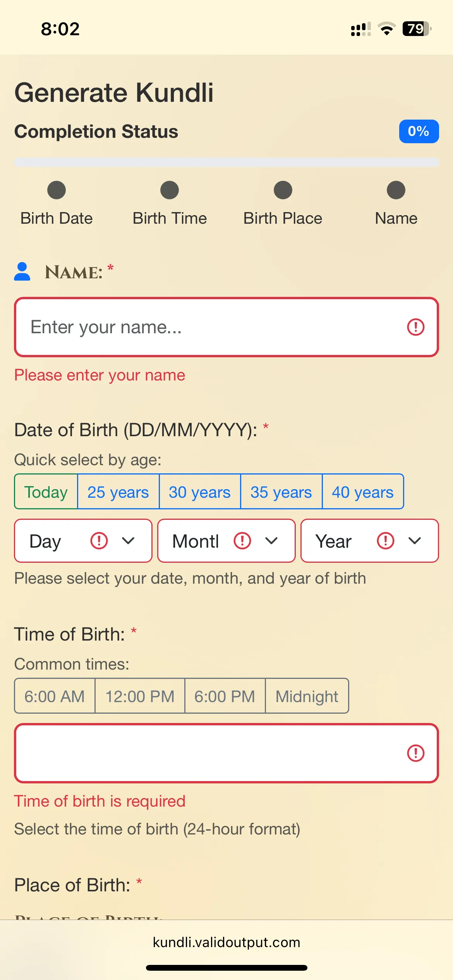Click the warning icon in Day selector

(99, 541)
